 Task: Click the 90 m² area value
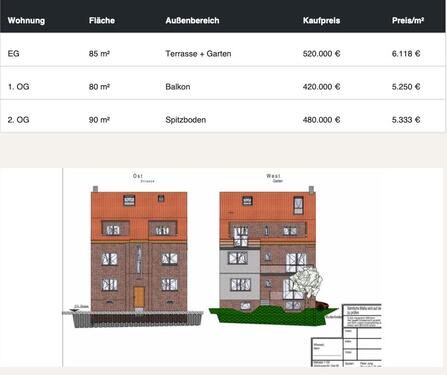[99, 120]
